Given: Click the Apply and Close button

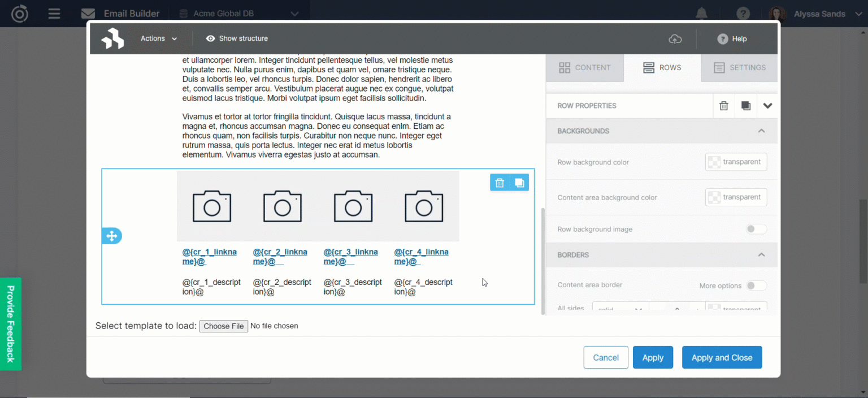Looking at the screenshot, I should click(722, 357).
